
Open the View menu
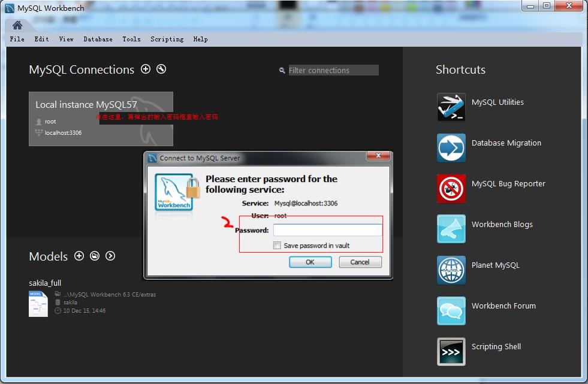click(66, 39)
